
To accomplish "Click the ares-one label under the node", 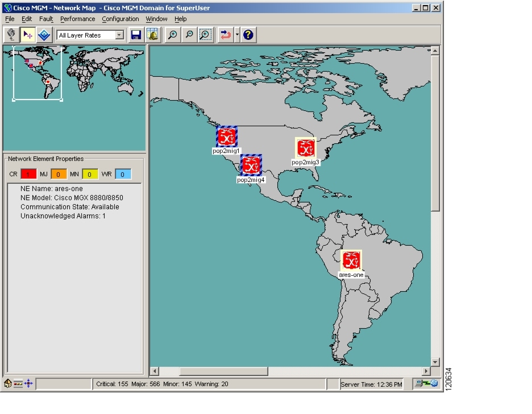I will [x=351, y=275].
